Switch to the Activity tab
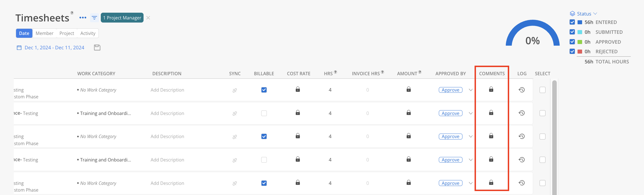This screenshot has width=644, height=195. [88, 33]
